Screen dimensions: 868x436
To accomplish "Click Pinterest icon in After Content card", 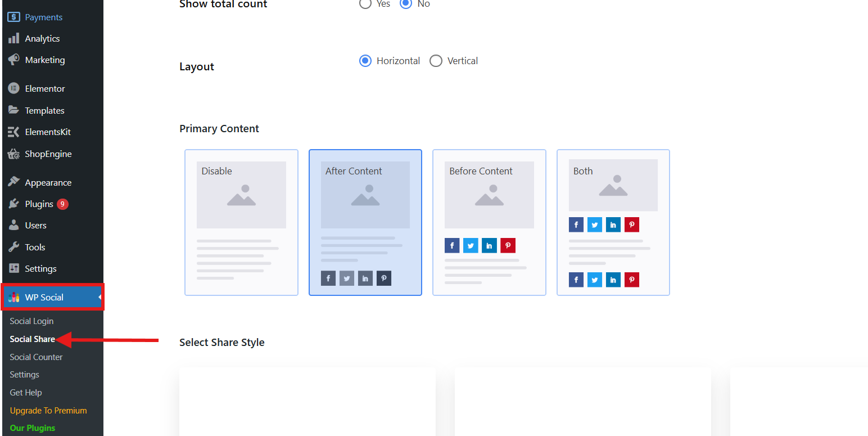I will [384, 278].
